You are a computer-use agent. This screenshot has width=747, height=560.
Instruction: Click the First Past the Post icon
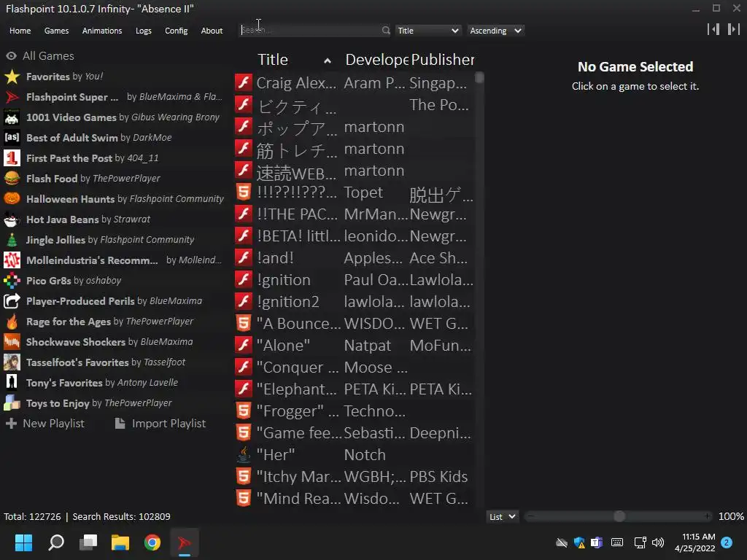(x=12, y=158)
